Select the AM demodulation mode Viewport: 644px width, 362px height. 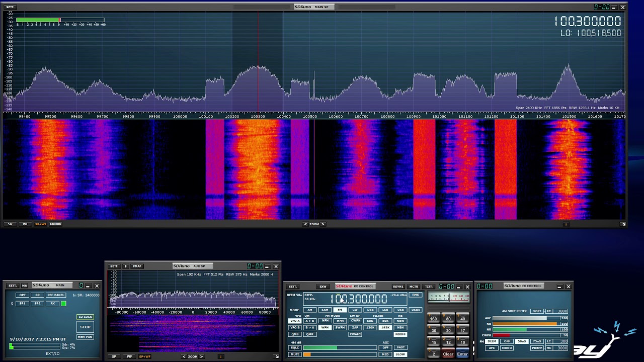[x=309, y=310]
